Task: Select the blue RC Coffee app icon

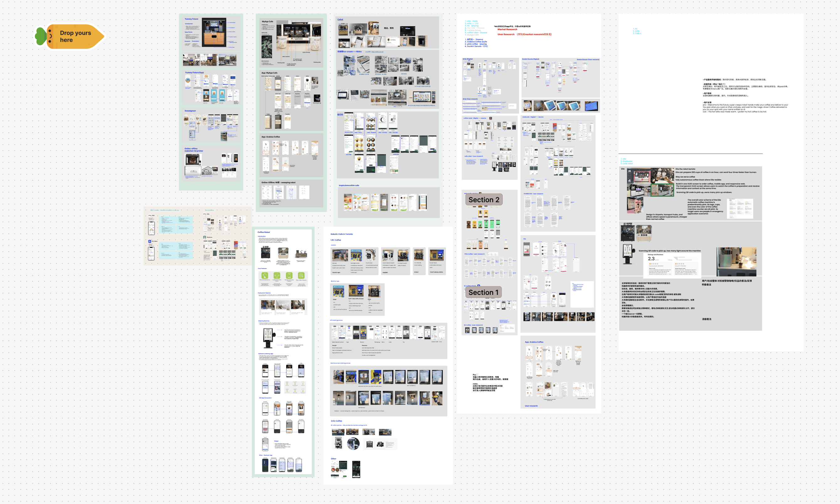Action: coord(150,241)
